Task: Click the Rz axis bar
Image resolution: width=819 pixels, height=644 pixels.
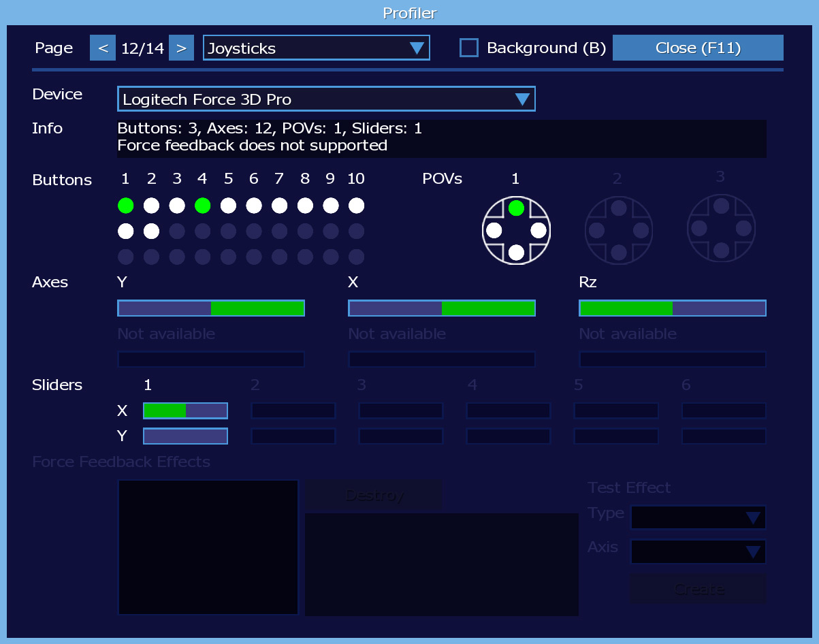Action: [672, 308]
